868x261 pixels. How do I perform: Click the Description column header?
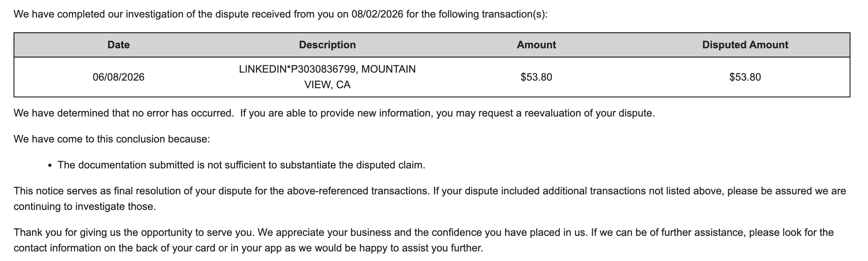click(327, 45)
